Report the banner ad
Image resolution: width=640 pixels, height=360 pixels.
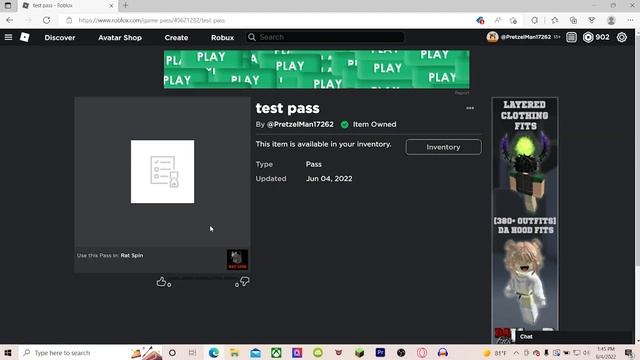pos(462,93)
